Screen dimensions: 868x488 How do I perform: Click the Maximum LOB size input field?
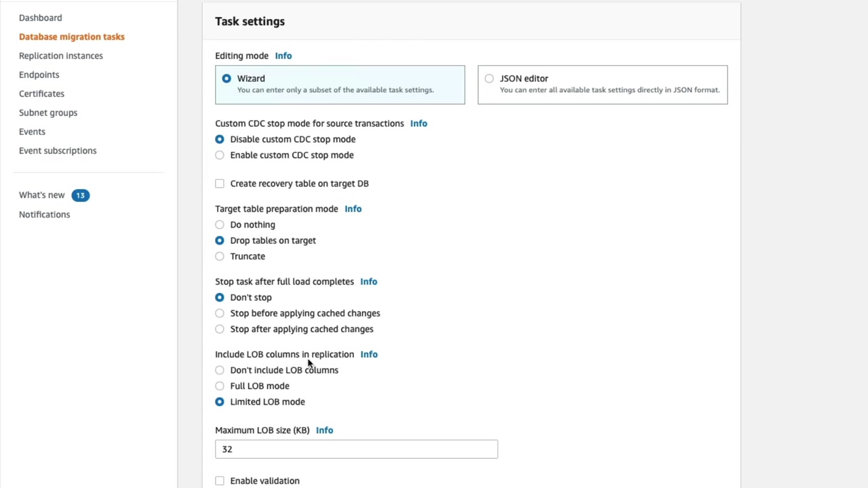[356, 449]
